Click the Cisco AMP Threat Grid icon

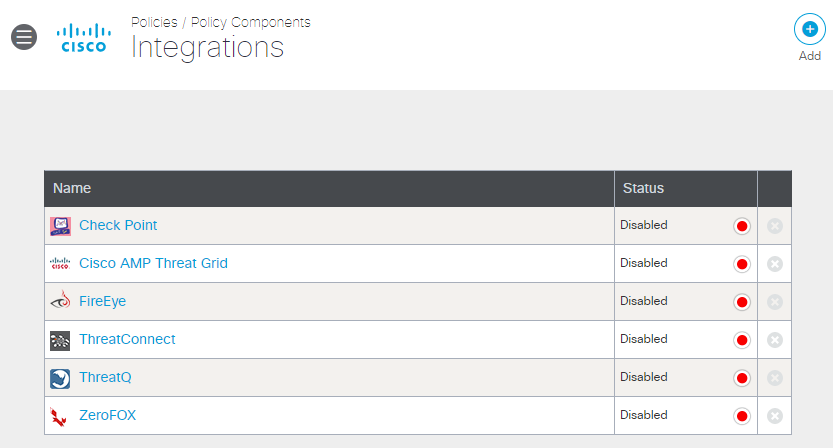[60, 264]
